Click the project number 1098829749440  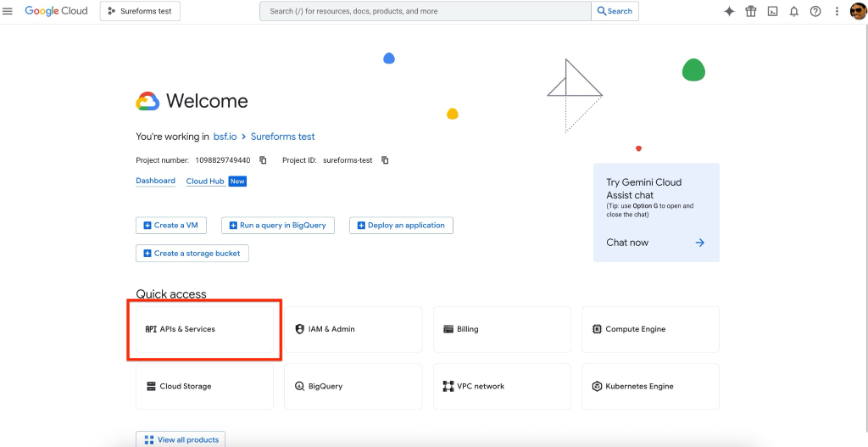[x=223, y=160]
